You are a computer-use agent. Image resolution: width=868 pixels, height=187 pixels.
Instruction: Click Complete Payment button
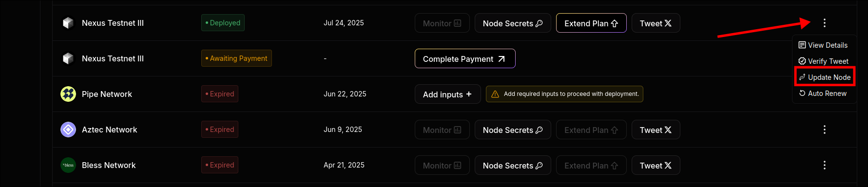tap(465, 58)
